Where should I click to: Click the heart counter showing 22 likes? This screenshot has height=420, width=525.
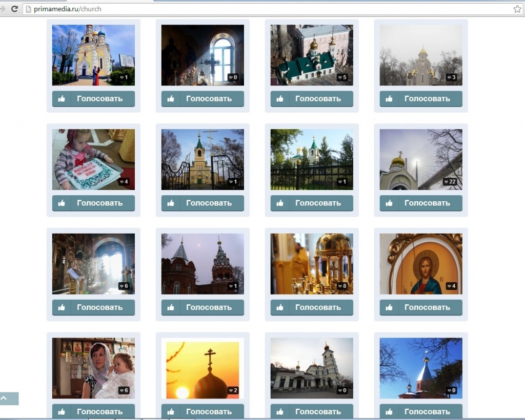(x=450, y=182)
